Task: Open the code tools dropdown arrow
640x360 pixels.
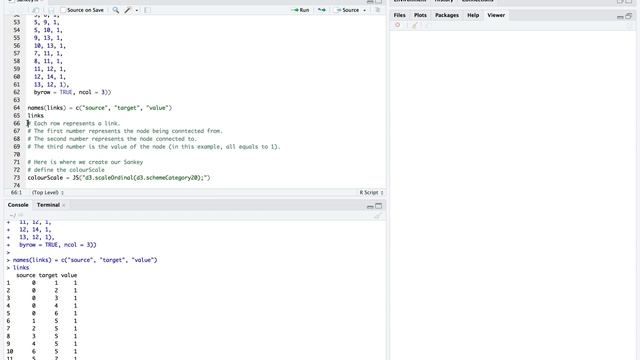Action: [x=137, y=10]
